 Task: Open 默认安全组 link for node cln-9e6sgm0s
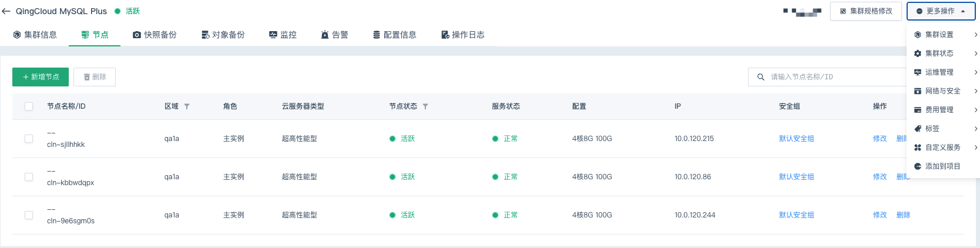tap(796, 215)
